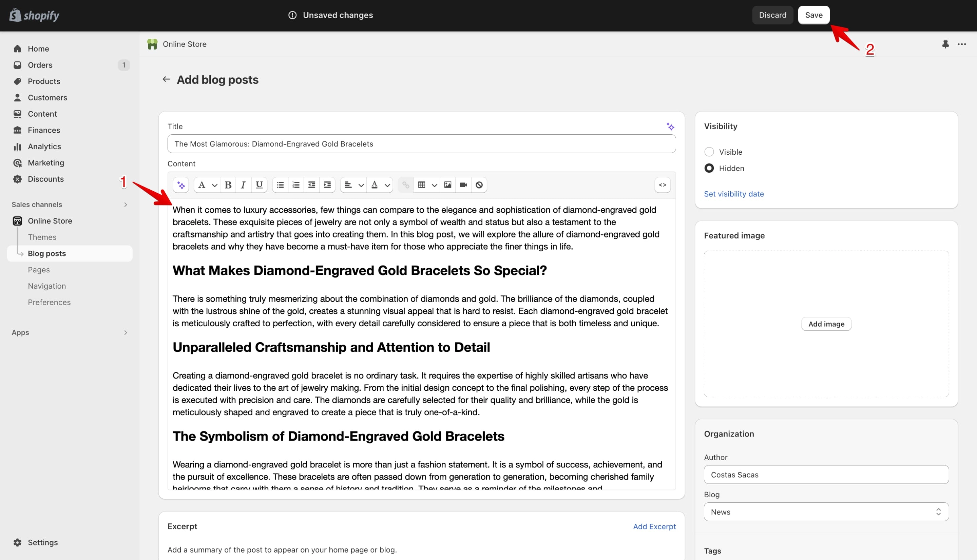Click the Orders badge showing 1
The image size is (977, 560).
123,65
